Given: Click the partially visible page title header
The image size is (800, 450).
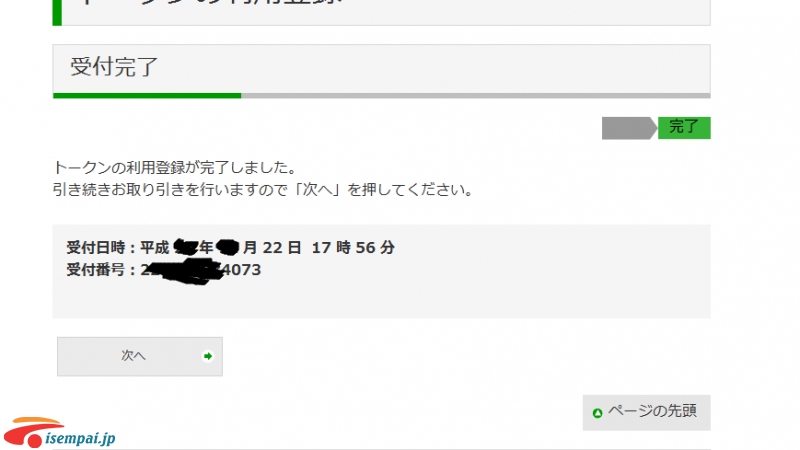Looking at the screenshot, I should (x=382, y=12).
